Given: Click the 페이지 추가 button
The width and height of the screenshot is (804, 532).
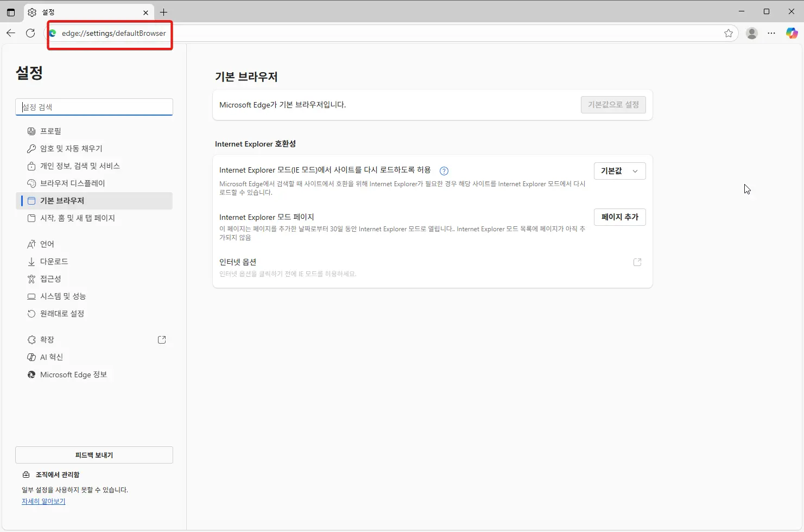Looking at the screenshot, I should coord(619,217).
